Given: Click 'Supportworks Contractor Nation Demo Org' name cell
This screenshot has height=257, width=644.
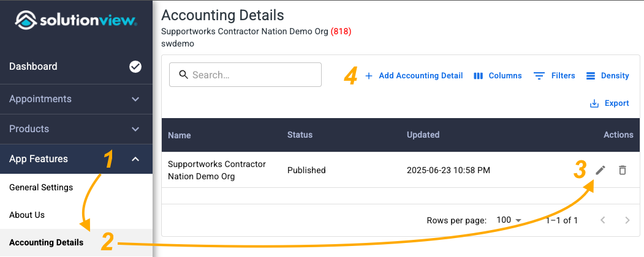Looking at the screenshot, I should click(217, 170).
